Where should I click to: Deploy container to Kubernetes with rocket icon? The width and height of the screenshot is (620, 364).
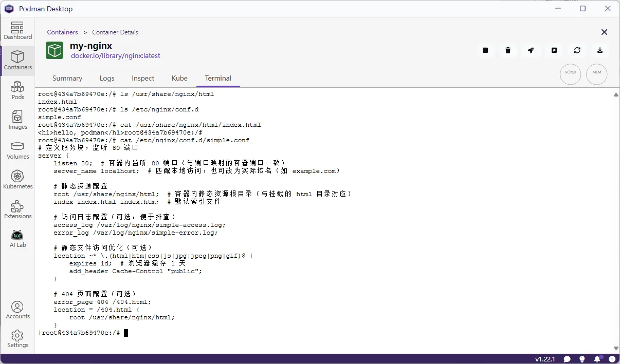coord(531,50)
